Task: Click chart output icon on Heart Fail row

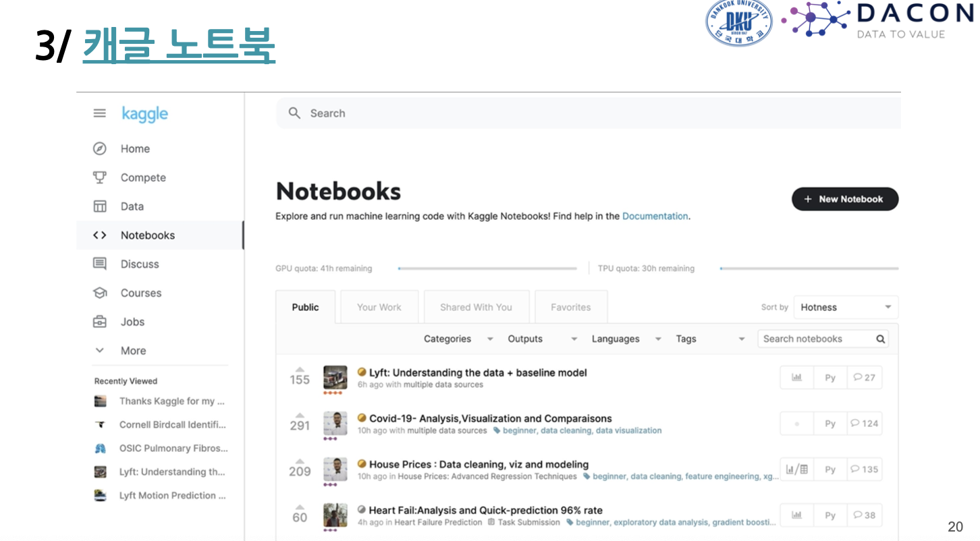Action: click(797, 515)
